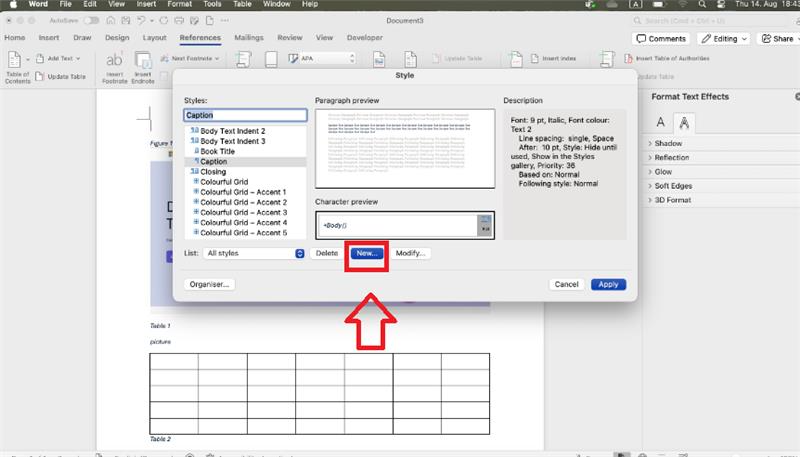
Task: Click the Mark Entry icon before Insert Index
Action: click(515, 59)
